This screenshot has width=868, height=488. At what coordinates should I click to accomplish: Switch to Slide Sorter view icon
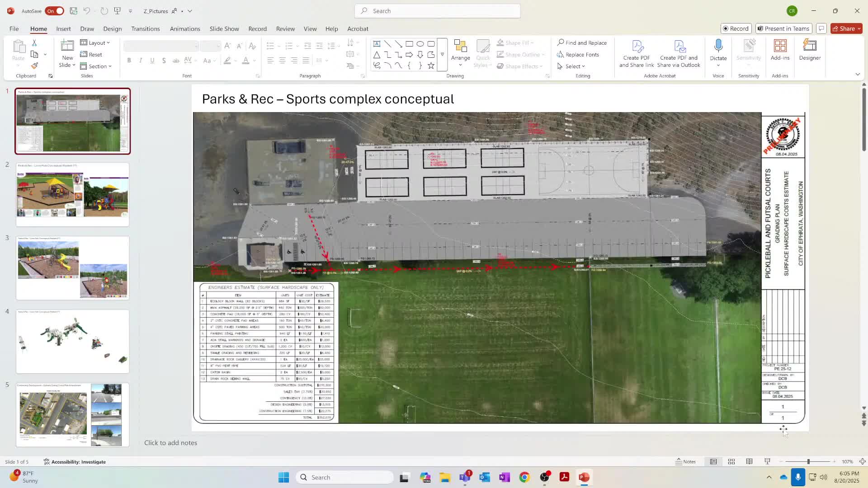(x=731, y=461)
